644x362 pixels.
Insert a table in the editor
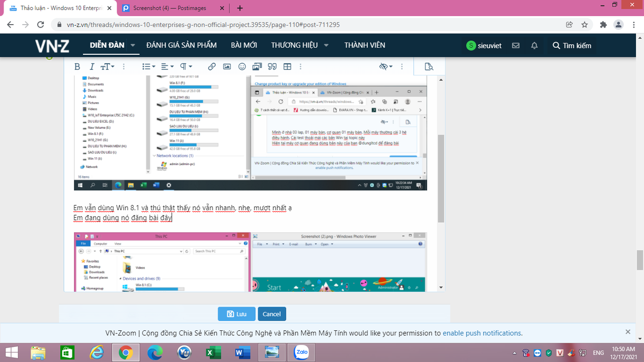coord(287,66)
